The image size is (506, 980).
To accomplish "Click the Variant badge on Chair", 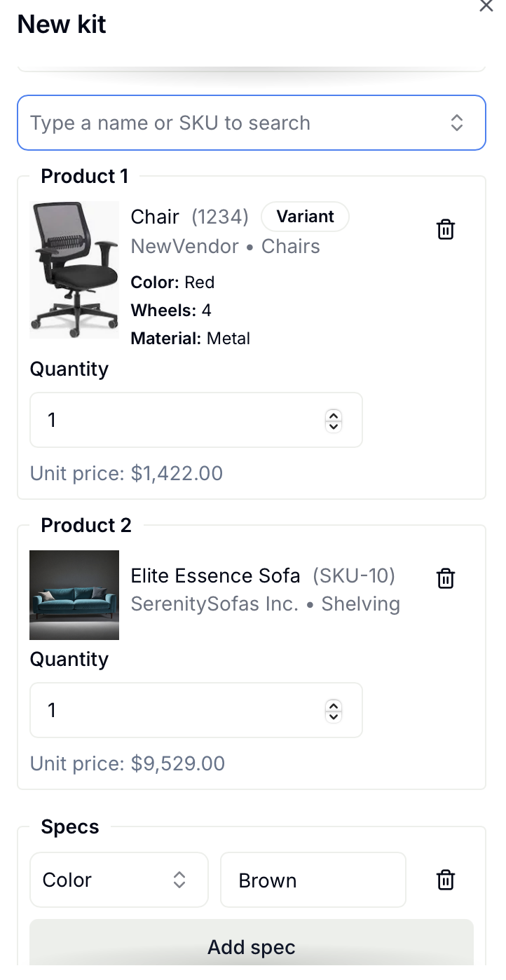I will (x=305, y=217).
